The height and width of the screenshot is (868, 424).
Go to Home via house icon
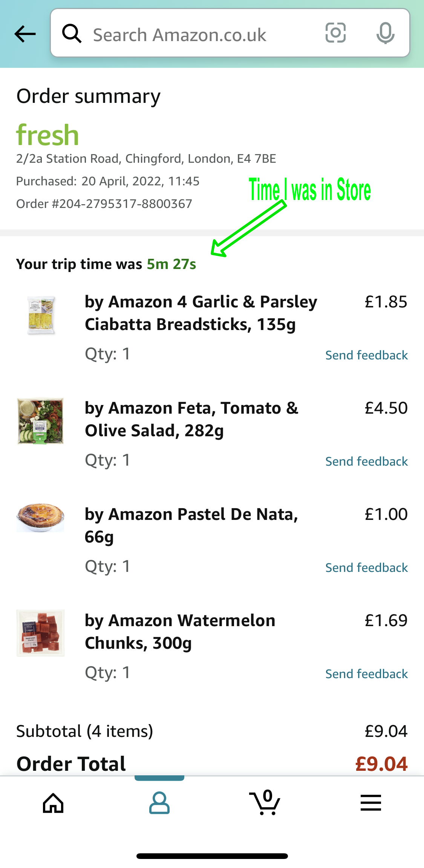point(53,803)
